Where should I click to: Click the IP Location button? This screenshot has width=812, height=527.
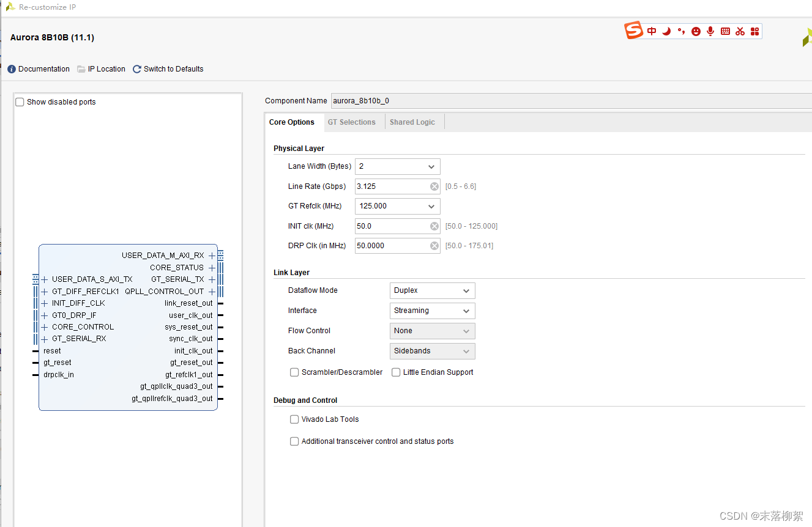point(101,69)
